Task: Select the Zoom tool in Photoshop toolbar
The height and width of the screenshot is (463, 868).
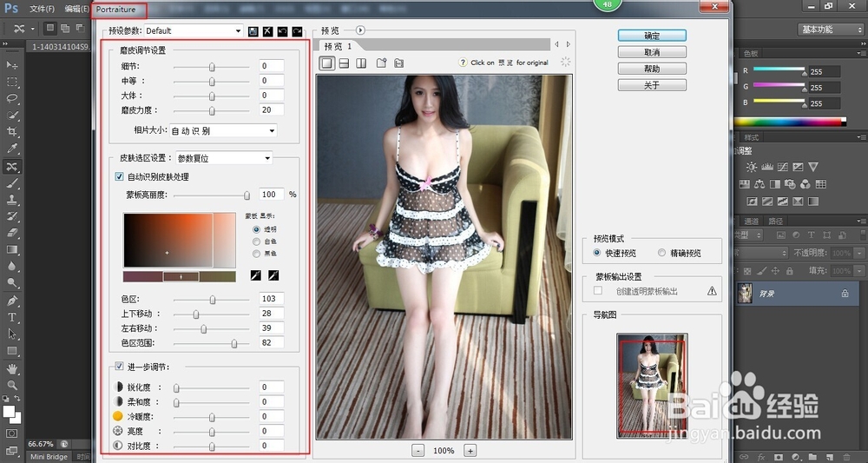Action: point(11,385)
